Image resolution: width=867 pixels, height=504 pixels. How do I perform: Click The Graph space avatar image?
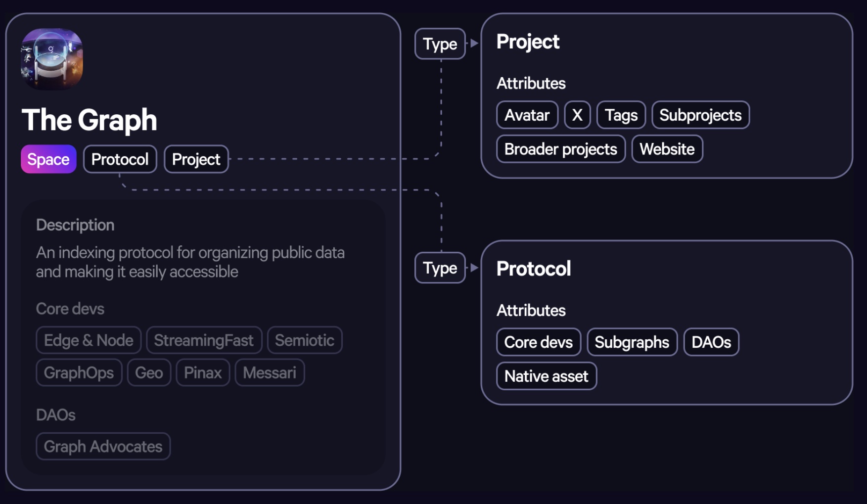coord(52,59)
